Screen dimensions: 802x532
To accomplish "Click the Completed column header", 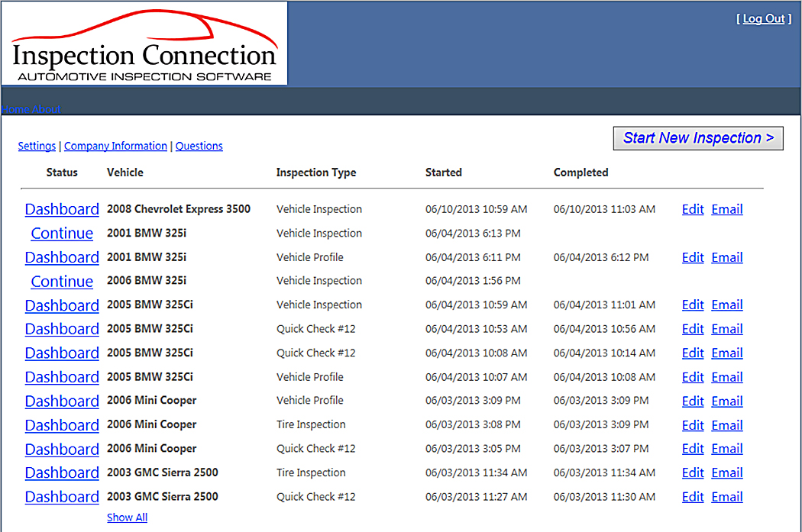I will point(580,172).
